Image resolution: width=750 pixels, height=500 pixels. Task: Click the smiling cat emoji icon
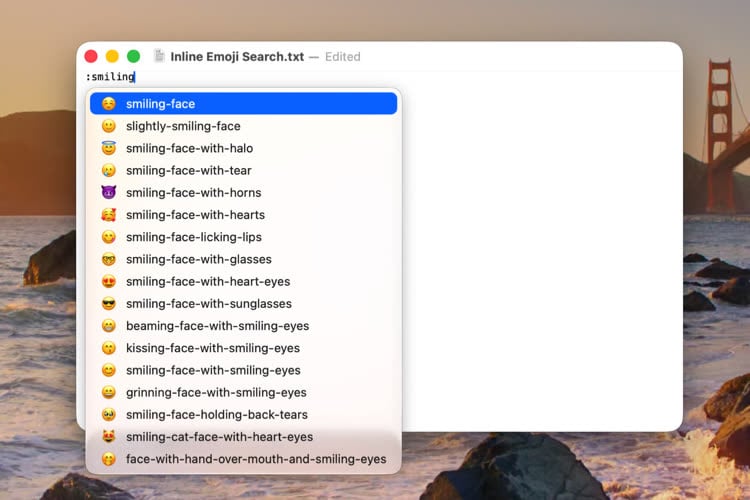click(x=109, y=436)
